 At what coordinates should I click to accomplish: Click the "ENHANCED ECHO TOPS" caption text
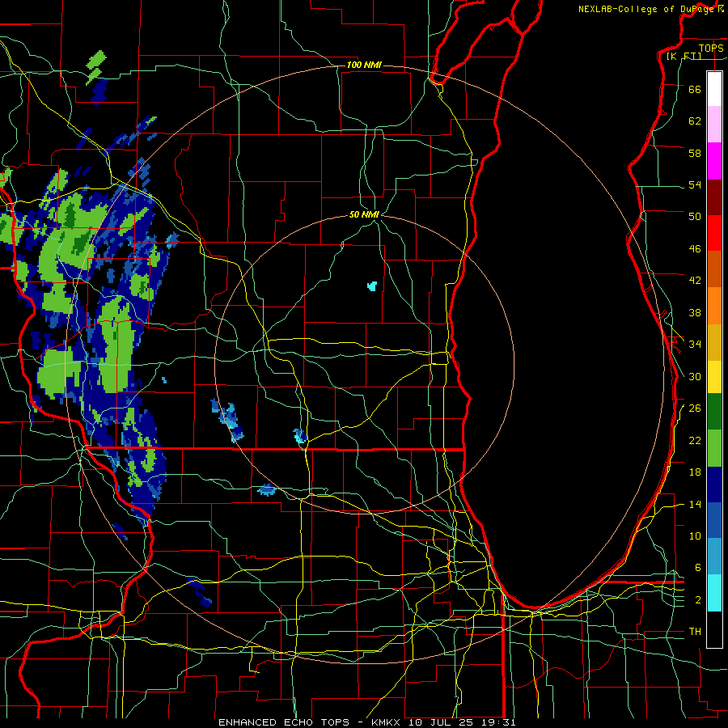[284, 722]
